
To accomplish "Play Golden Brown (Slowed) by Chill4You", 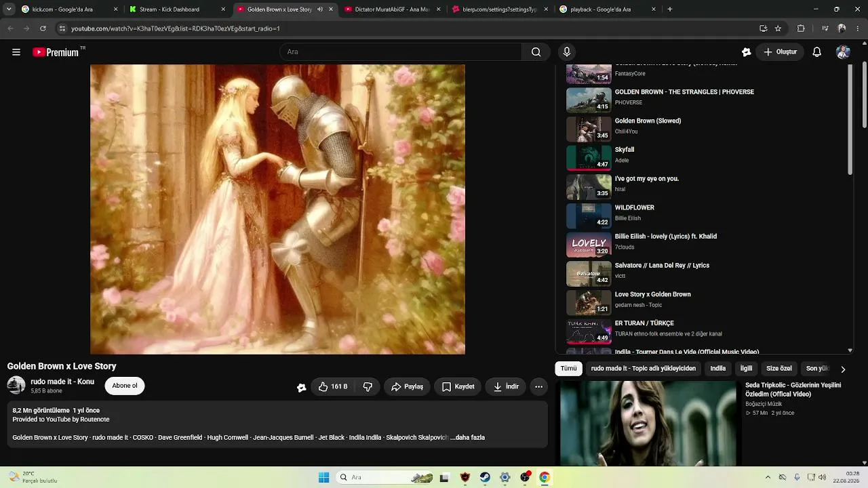I will [707, 129].
